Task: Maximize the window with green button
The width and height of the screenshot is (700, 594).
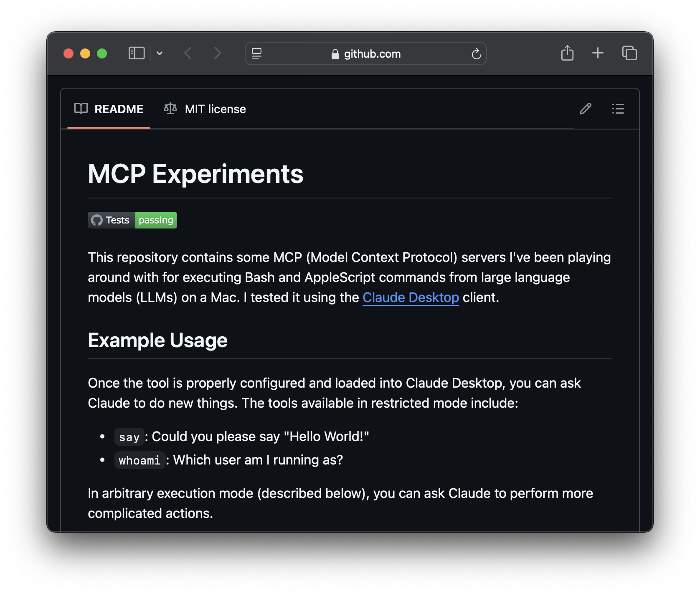Action: click(102, 53)
